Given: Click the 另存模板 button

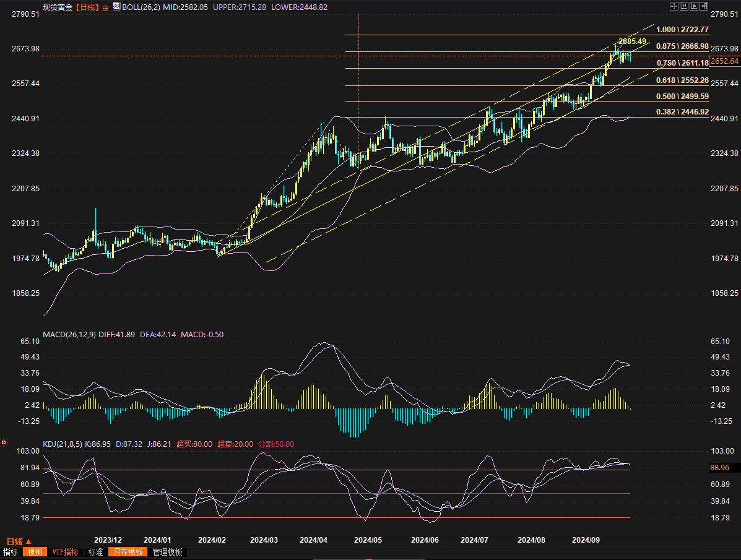Looking at the screenshot, I should tap(128, 552).
